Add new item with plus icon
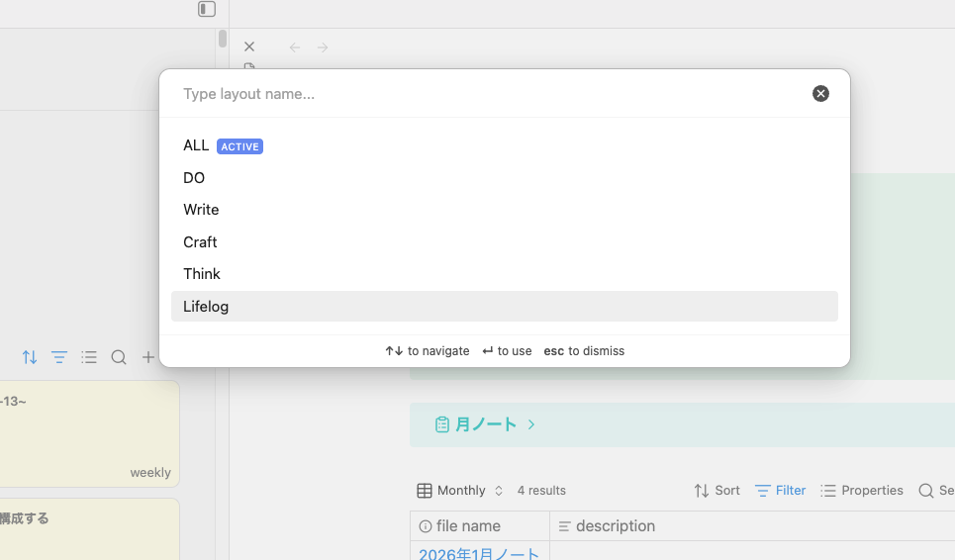Screen dimensions: 955x560 [x=148, y=357]
